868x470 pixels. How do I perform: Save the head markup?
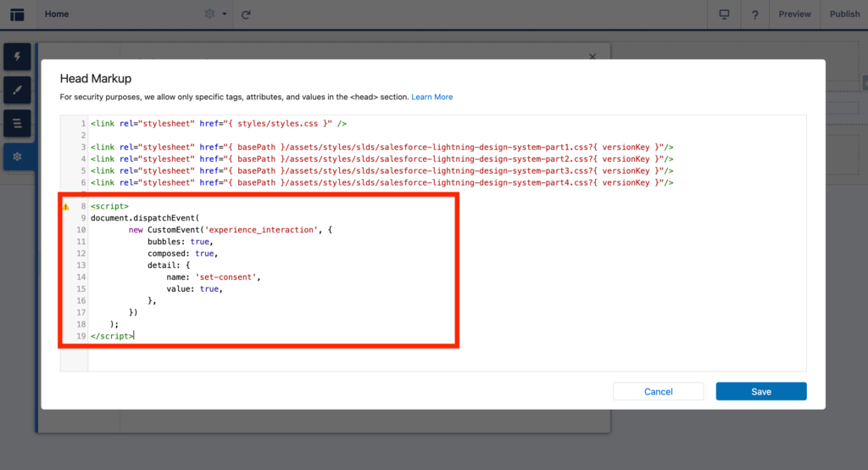pos(760,391)
